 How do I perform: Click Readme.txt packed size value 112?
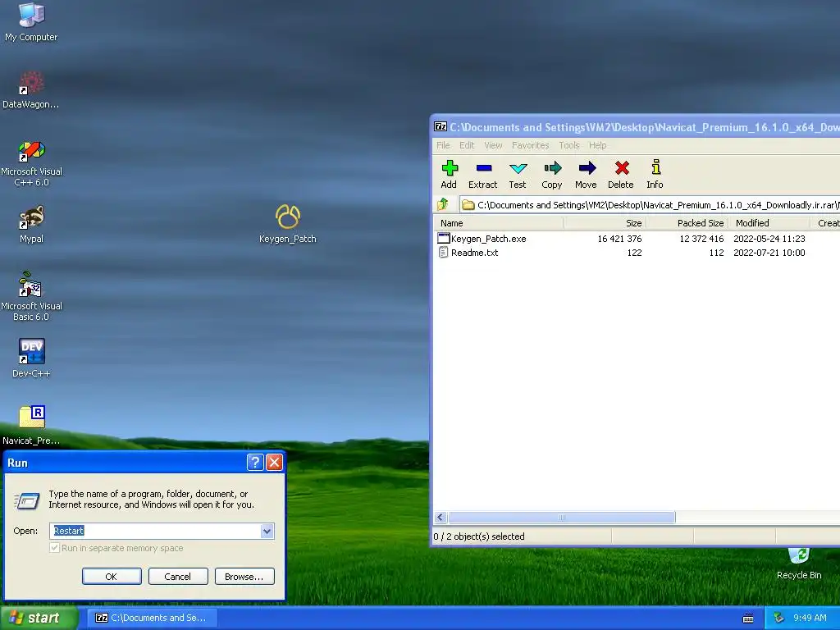pyautogui.click(x=716, y=253)
